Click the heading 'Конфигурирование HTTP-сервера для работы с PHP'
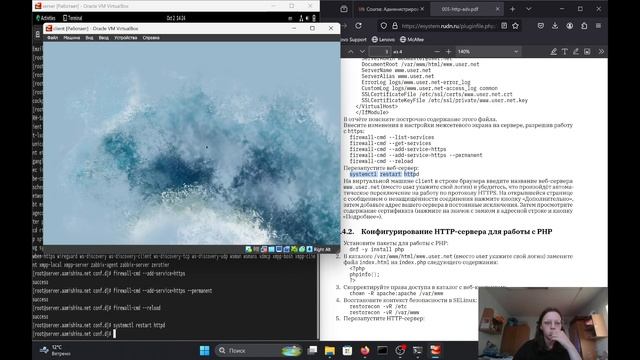The height and width of the screenshot is (360, 640). (457, 231)
